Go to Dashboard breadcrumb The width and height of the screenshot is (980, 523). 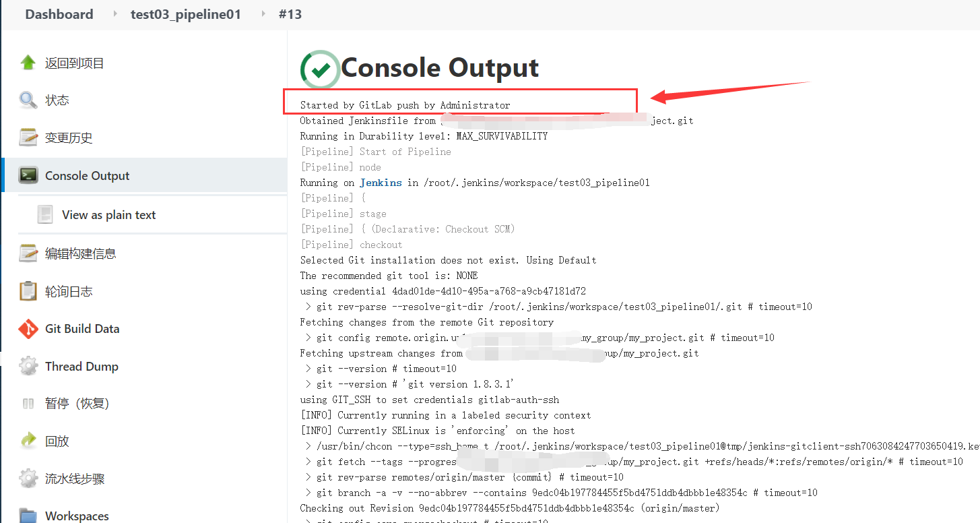coord(59,14)
